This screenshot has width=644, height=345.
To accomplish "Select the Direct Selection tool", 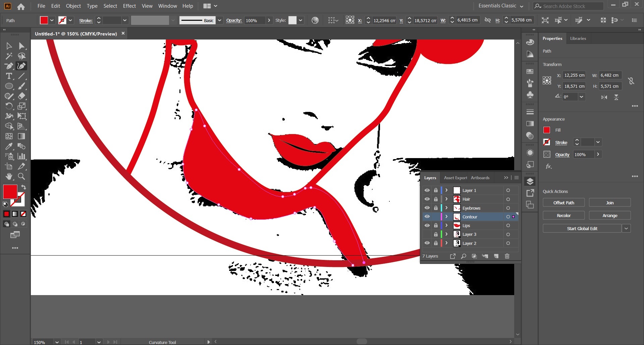I will pos(22,46).
